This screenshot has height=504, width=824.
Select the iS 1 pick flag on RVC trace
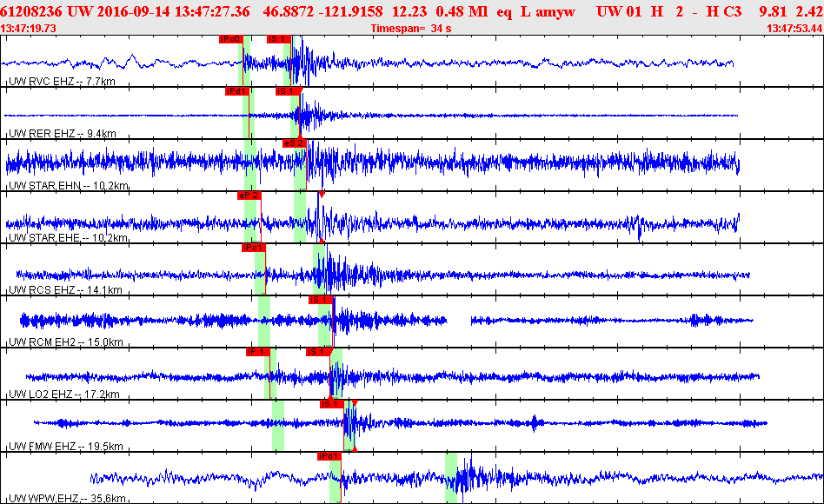pyautogui.click(x=278, y=39)
